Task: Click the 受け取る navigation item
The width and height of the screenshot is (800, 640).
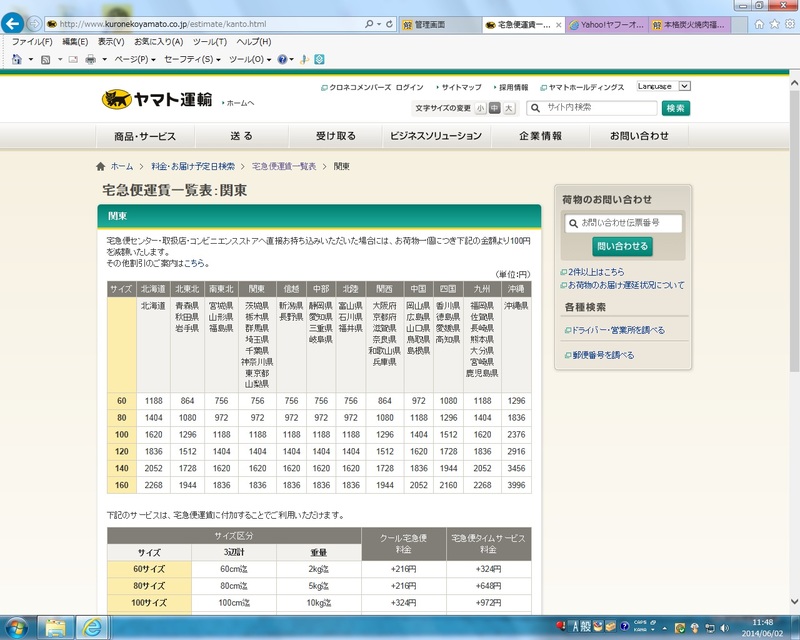Action: [335, 136]
